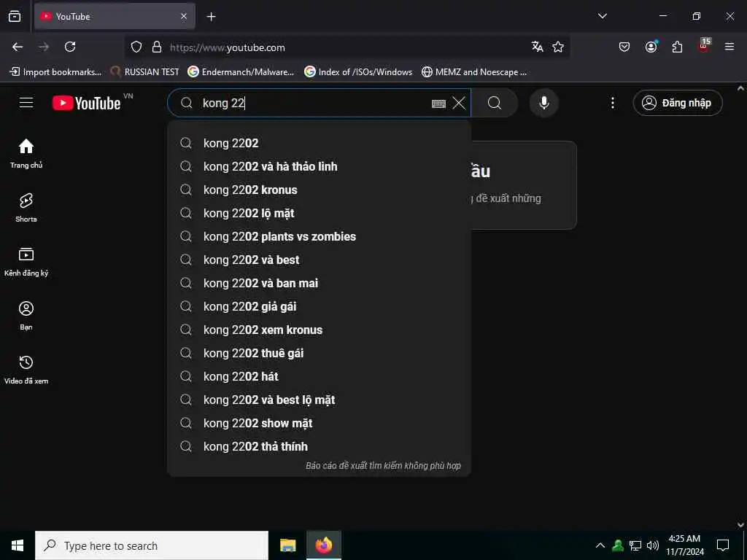
Task: Open the YouTube hamburger guide menu
Action: tap(26, 103)
